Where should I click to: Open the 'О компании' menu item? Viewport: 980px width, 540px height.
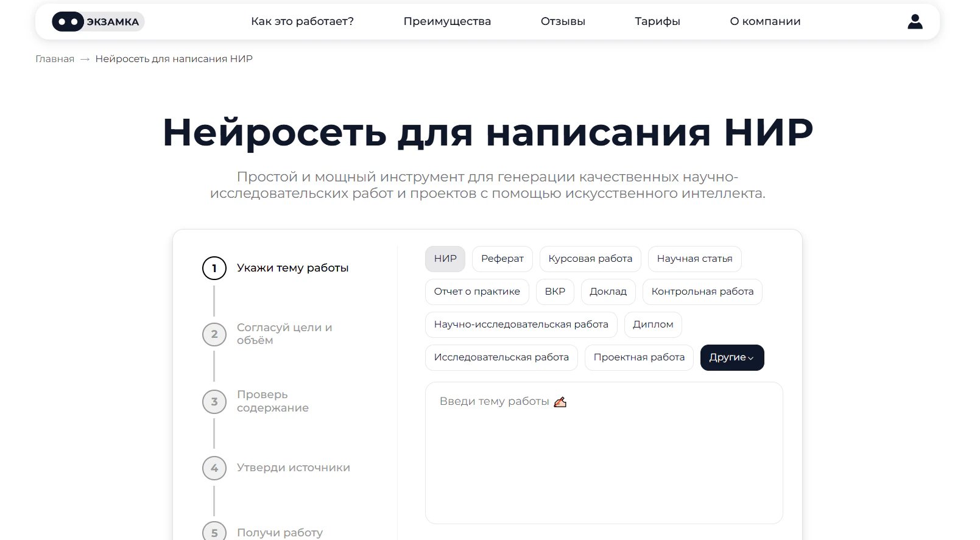pyautogui.click(x=765, y=21)
